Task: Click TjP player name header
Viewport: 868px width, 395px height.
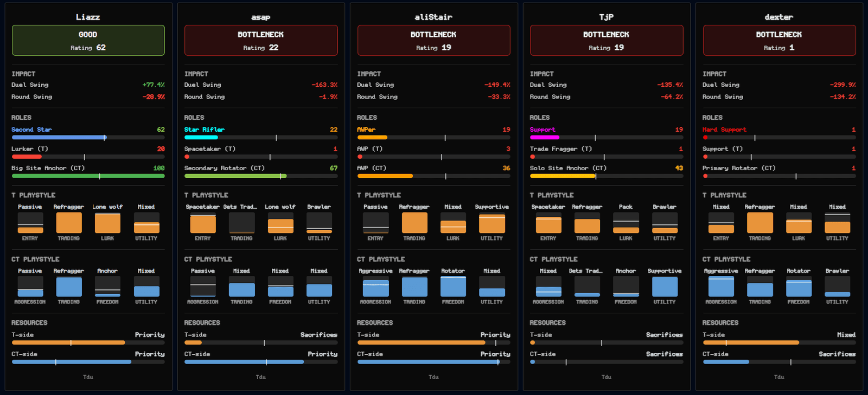Action: point(606,17)
